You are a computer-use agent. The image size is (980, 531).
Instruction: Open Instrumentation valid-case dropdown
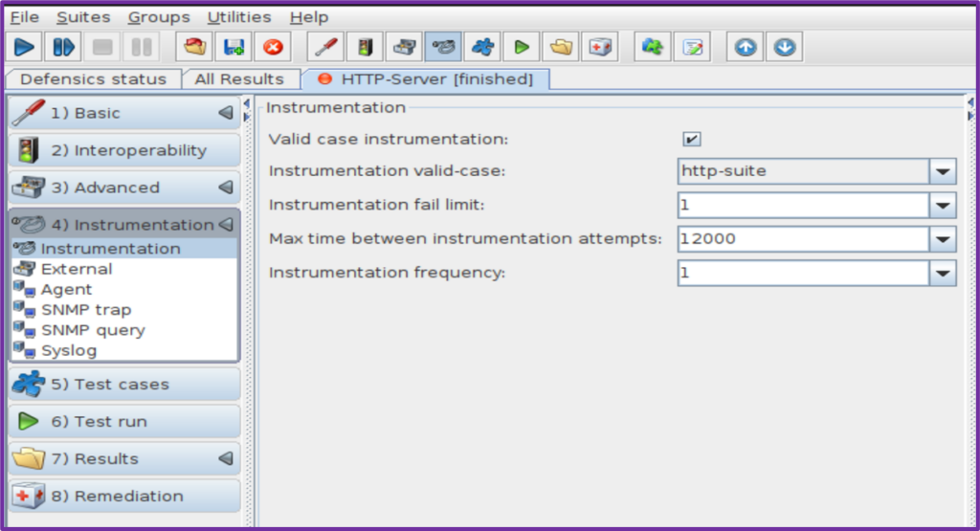(943, 172)
